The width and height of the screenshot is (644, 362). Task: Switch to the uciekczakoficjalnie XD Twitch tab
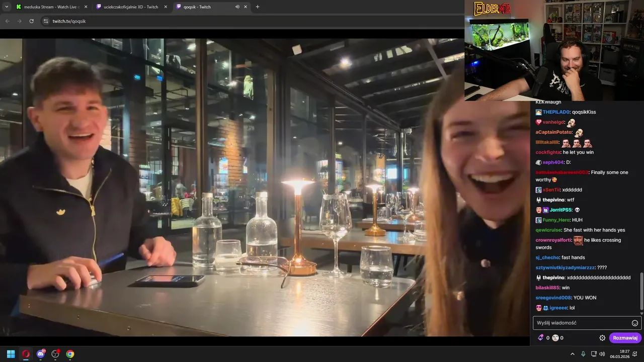coord(131,7)
